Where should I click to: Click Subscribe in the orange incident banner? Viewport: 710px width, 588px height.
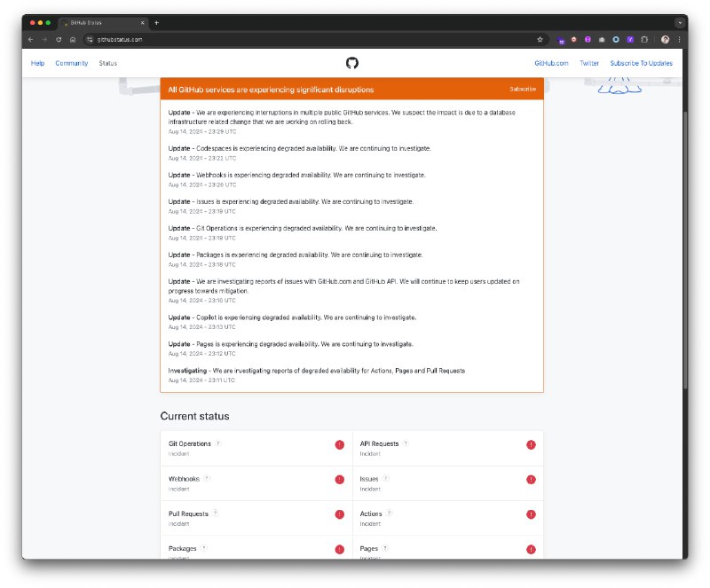(x=523, y=90)
